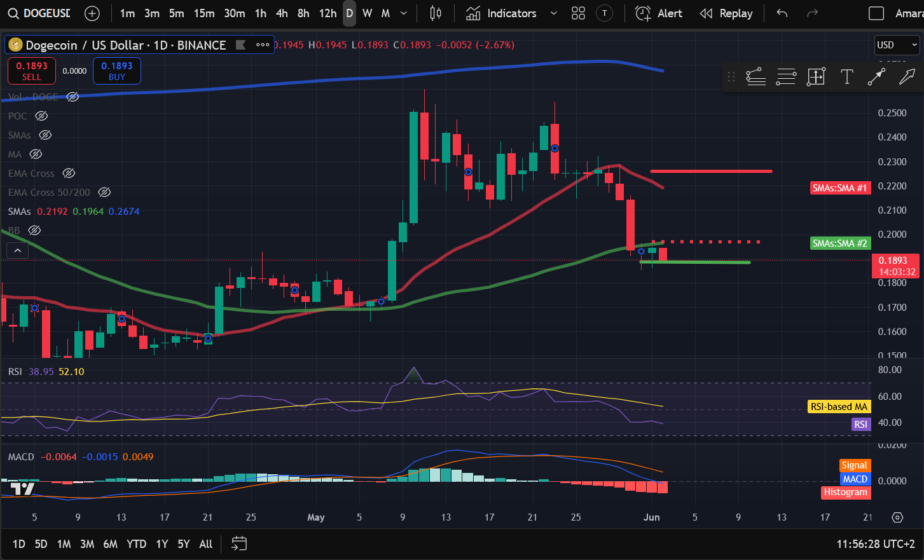The image size is (924, 560).
Task: Select the green horizontal line drawing
Action: 695,262
